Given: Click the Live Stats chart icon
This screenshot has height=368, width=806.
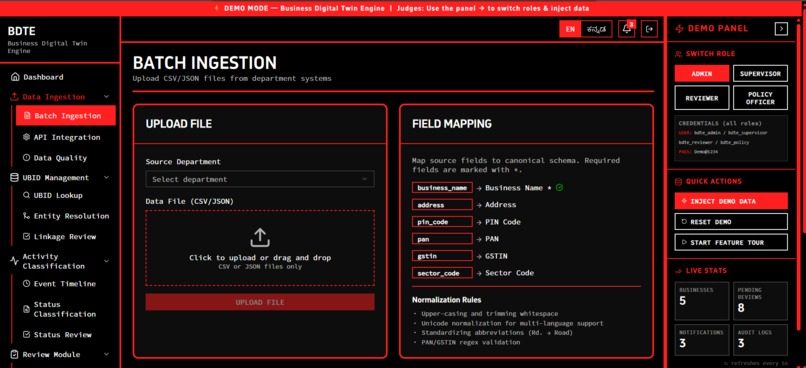Looking at the screenshot, I should (x=679, y=271).
